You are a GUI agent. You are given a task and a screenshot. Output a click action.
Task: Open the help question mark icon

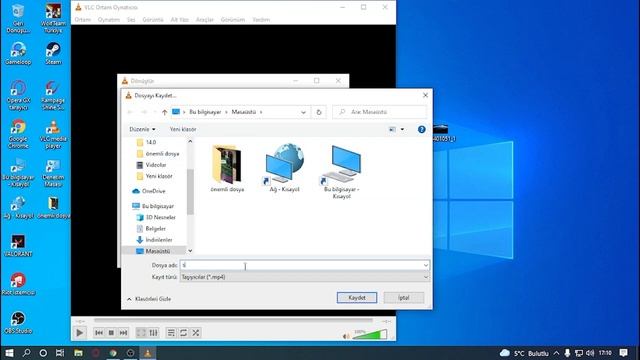(422, 129)
